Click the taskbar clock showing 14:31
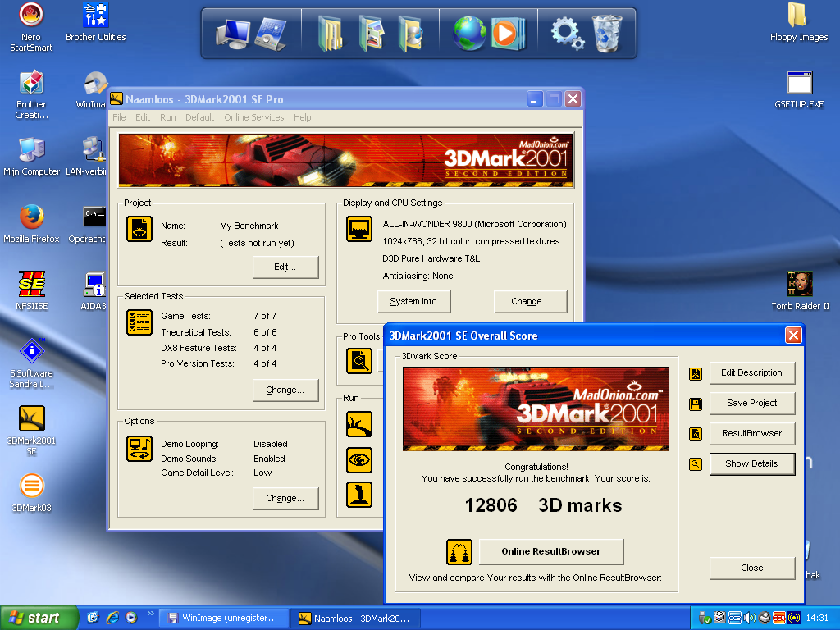Screen dimensions: 840x630 817,619
